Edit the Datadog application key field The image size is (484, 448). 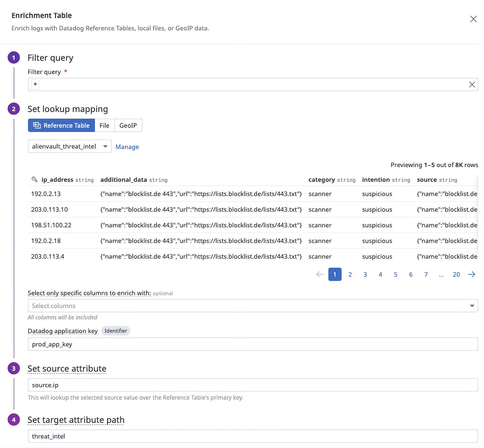253,344
